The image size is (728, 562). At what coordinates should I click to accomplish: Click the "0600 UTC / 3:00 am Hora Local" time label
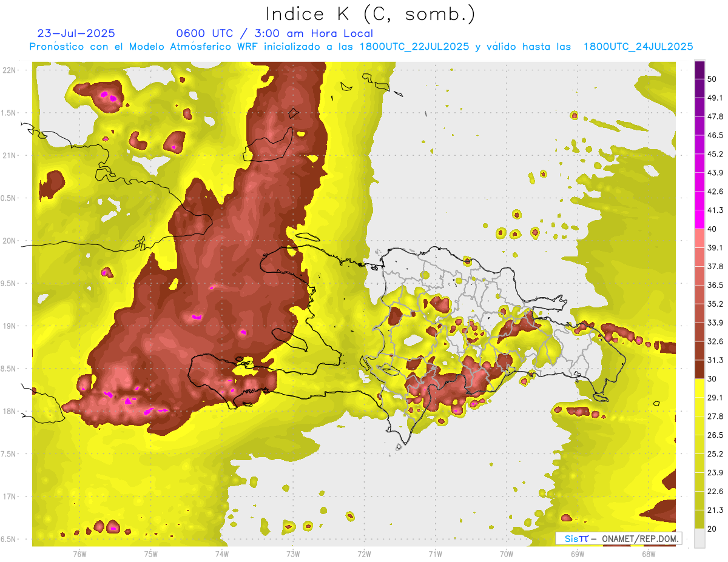tap(274, 33)
